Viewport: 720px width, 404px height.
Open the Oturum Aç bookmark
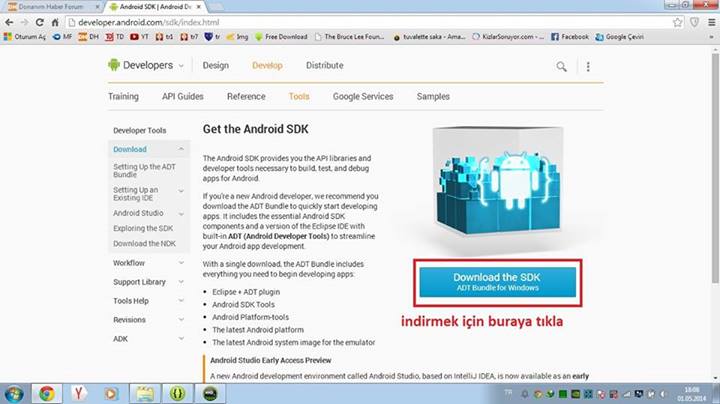[x=25, y=37]
